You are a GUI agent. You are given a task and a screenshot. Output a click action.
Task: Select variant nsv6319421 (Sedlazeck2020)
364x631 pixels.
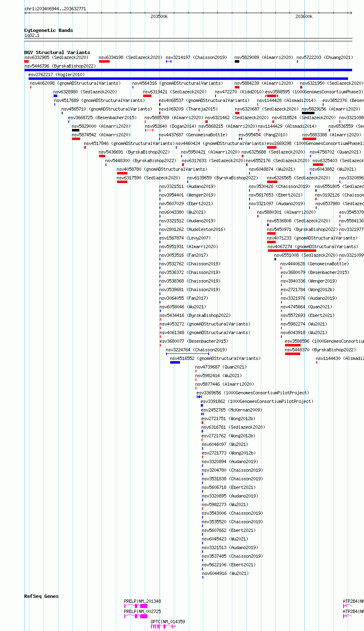coord(175,92)
